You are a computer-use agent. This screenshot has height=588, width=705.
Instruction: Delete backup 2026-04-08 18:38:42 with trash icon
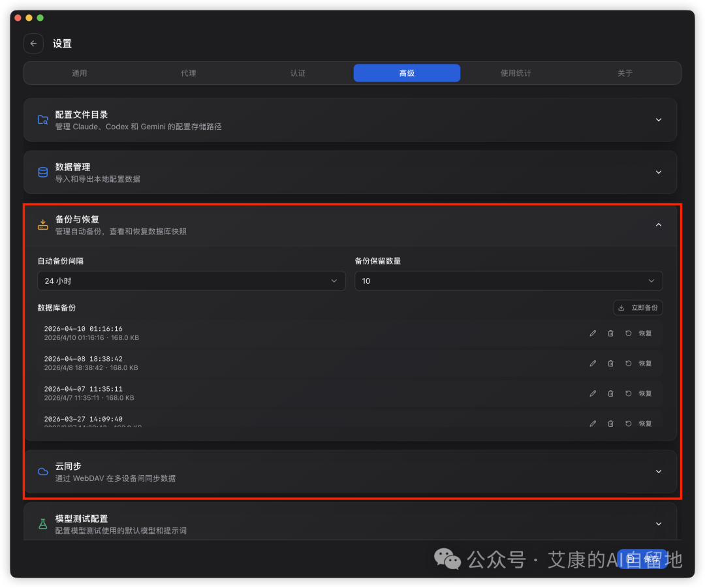(x=610, y=364)
